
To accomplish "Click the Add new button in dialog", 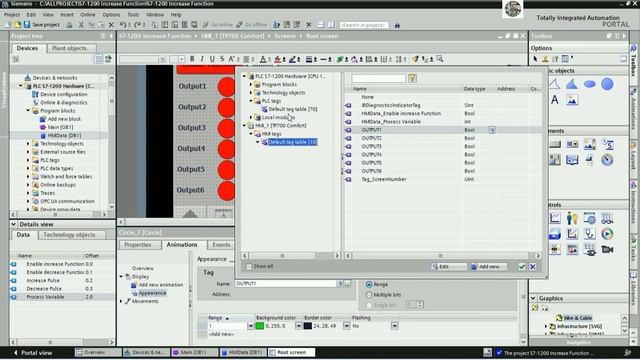I will click(488, 267).
